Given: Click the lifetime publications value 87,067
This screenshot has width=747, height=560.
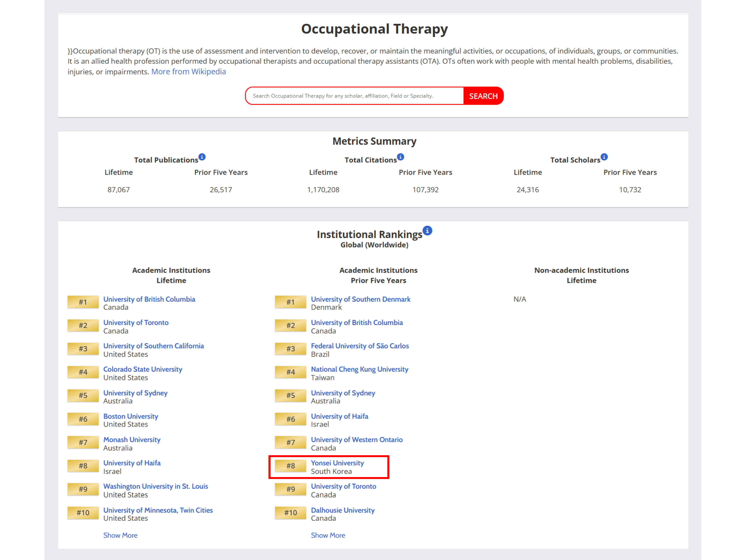Looking at the screenshot, I should coord(118,190).
